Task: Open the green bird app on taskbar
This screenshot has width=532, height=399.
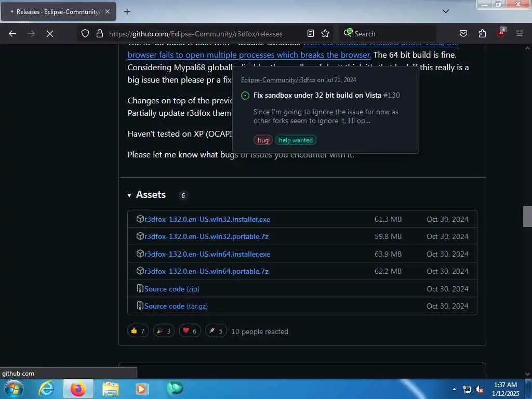Action: pyautogui.click(x=175, y=389)
